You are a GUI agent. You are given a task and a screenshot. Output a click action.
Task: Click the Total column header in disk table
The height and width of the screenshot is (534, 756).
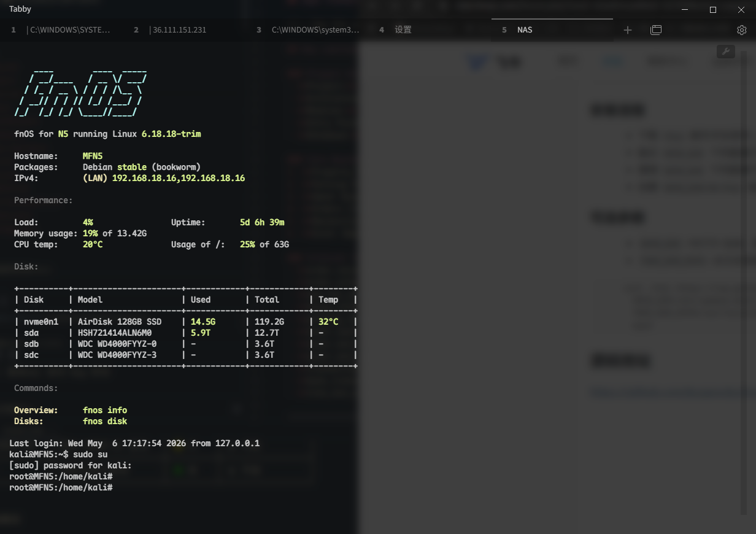[x=267, y=300]
